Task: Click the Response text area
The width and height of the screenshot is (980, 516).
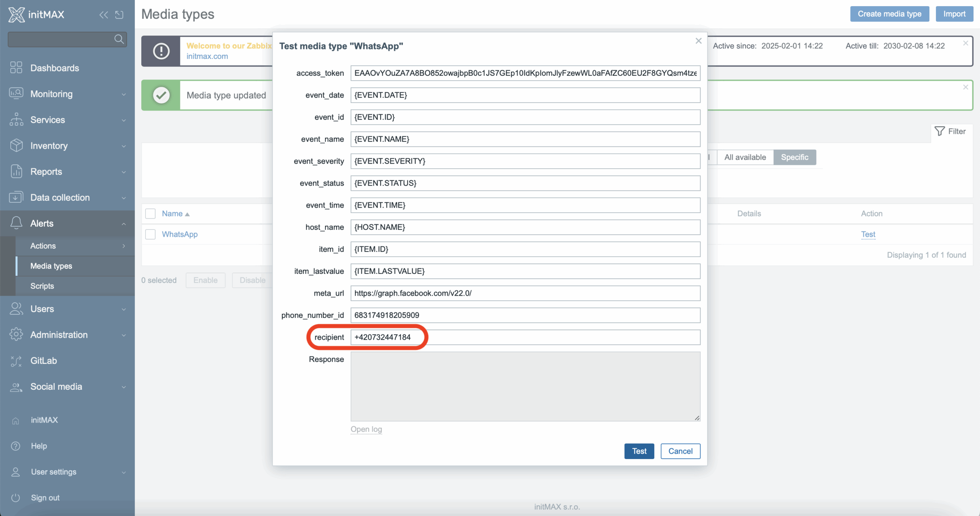Action: (x=525, y=386)
